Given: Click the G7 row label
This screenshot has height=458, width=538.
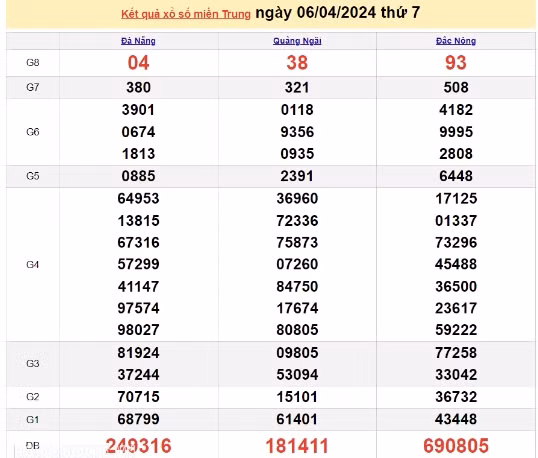Looking at the screenshot, I should [33, 87].
